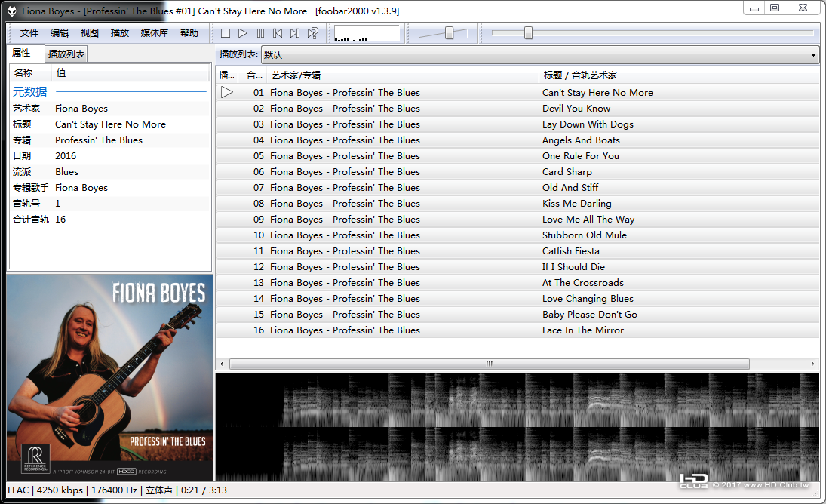Viewport: 826px width, 504px height.
Task: Click the now-playing arrow beside track 01
Action: coord(227,92)
